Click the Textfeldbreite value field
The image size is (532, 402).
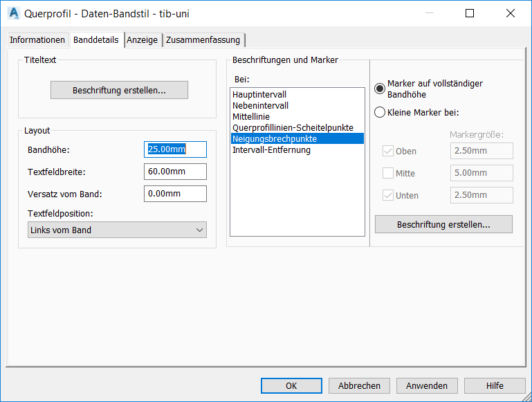175,172
